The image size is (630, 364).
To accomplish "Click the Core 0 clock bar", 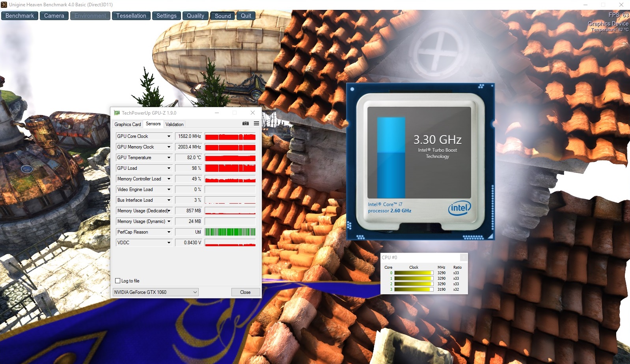I will (414, 273).
